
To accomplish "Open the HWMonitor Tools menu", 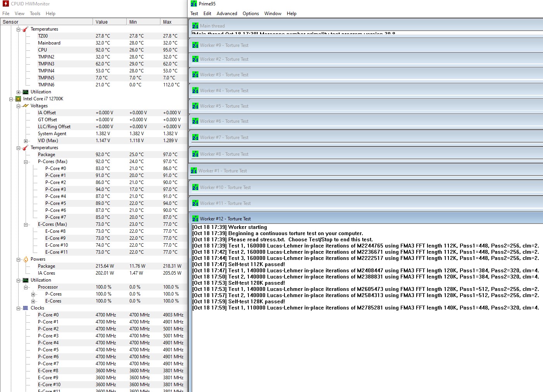I will [x=35, y=14].
